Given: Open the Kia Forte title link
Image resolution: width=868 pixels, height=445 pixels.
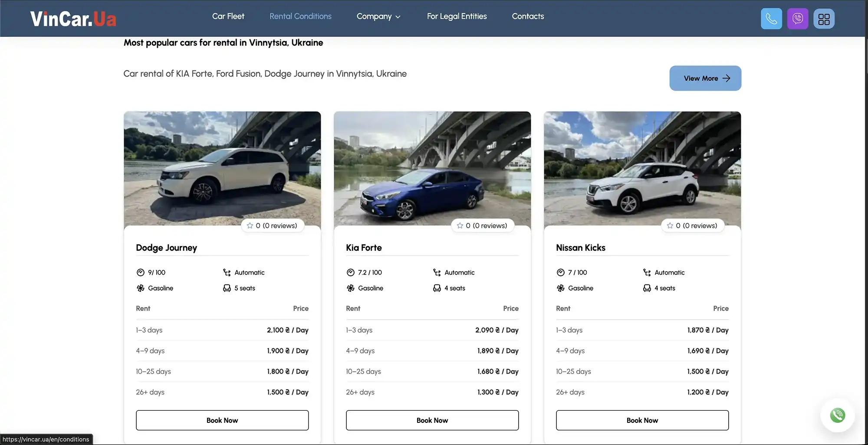Looking at the screenshot, I should pos(364,248).
